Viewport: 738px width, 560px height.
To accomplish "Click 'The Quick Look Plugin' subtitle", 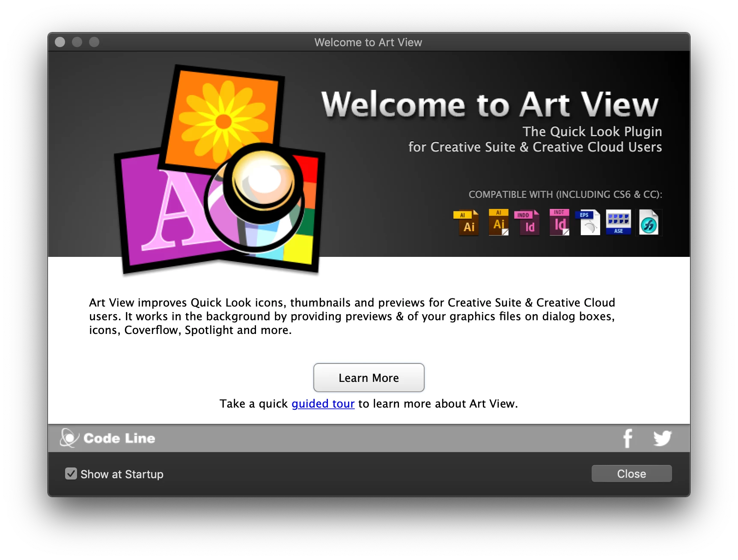I will pos(592,131).
